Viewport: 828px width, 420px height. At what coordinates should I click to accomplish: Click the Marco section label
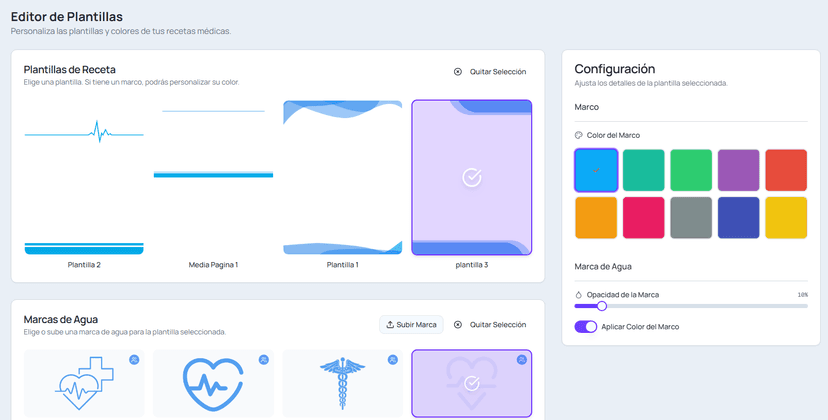click(x=587, y=107)
